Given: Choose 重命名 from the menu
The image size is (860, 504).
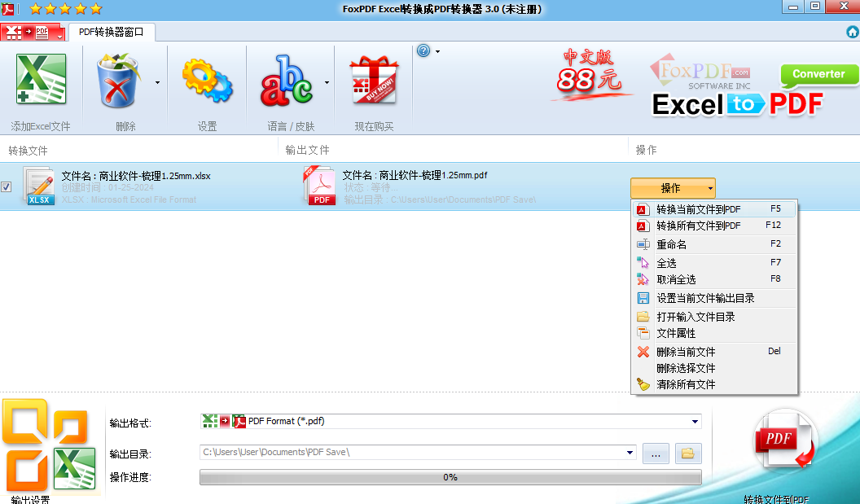Looking at the screenshot, I should pyautogui.click(x=715, y=244).
